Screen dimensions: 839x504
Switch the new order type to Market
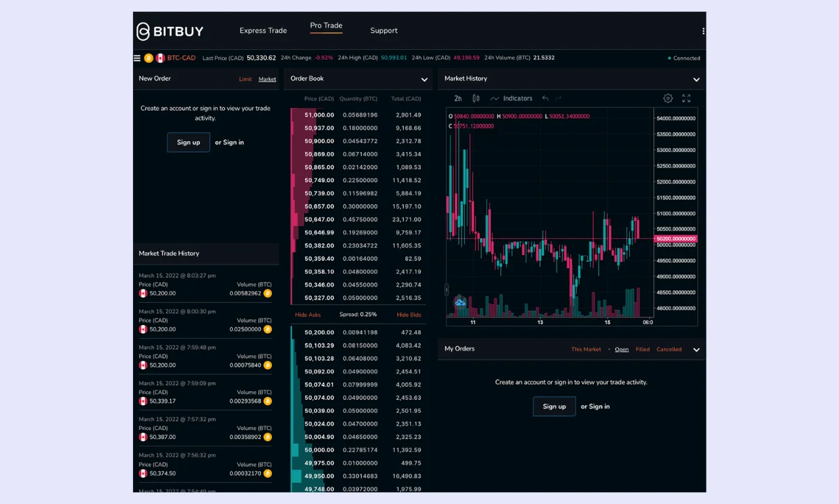pyautogui.click(x=267, y=79)
